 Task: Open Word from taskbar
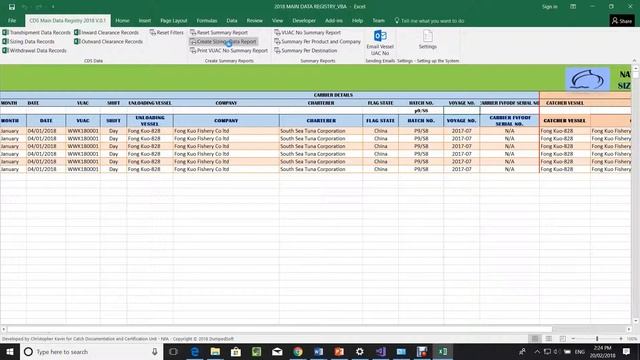[318, 351]
